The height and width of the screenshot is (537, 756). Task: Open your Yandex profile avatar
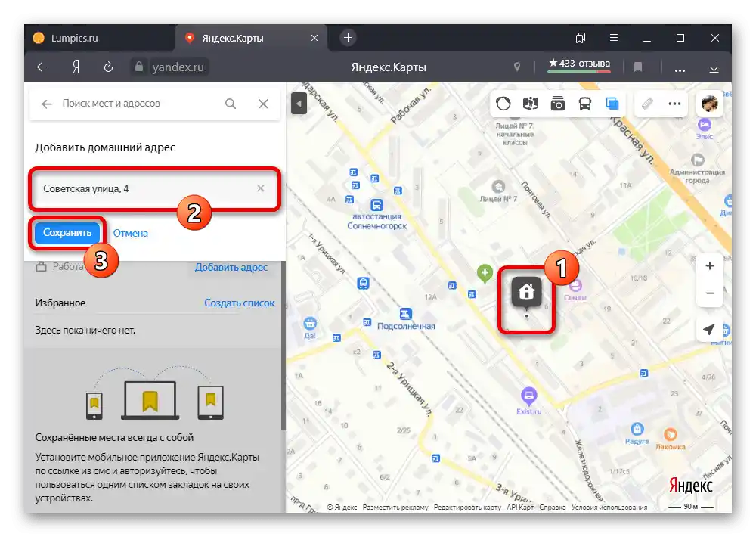click(x=709, y=104)
